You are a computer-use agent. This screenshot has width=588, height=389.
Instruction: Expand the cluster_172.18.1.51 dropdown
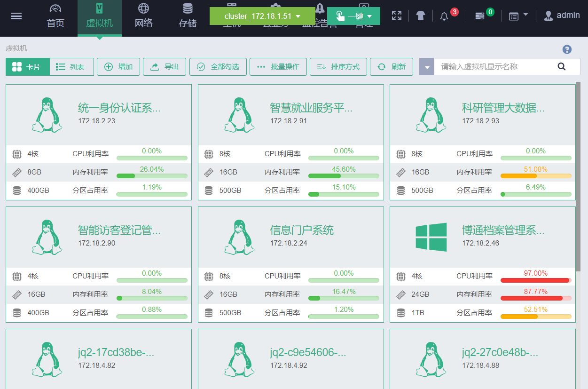[x=262, y=16]
